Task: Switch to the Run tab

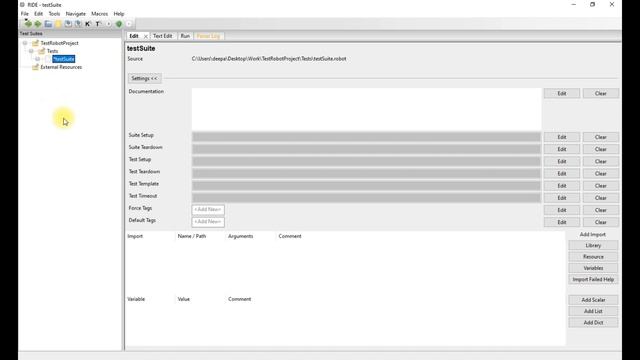Action: click(x=185, y=36)
